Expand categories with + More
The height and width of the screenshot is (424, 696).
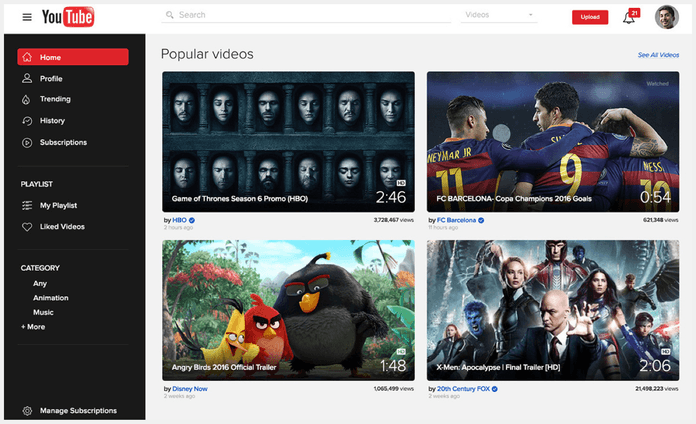pos(33,327)
